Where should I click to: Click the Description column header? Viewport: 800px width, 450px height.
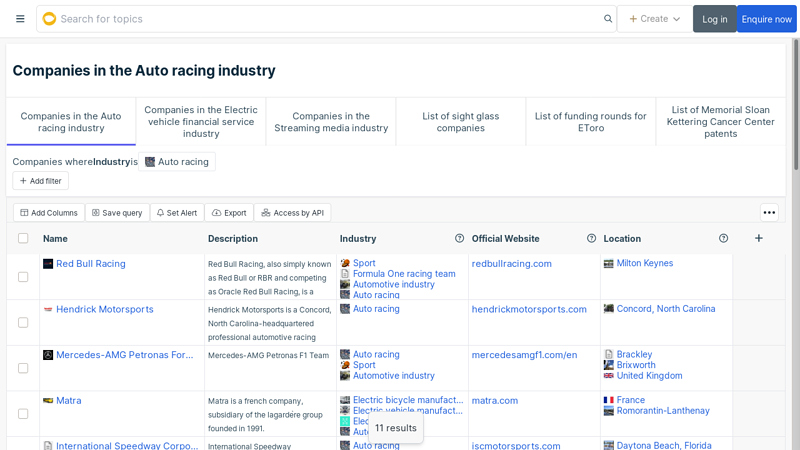point(233,238)
